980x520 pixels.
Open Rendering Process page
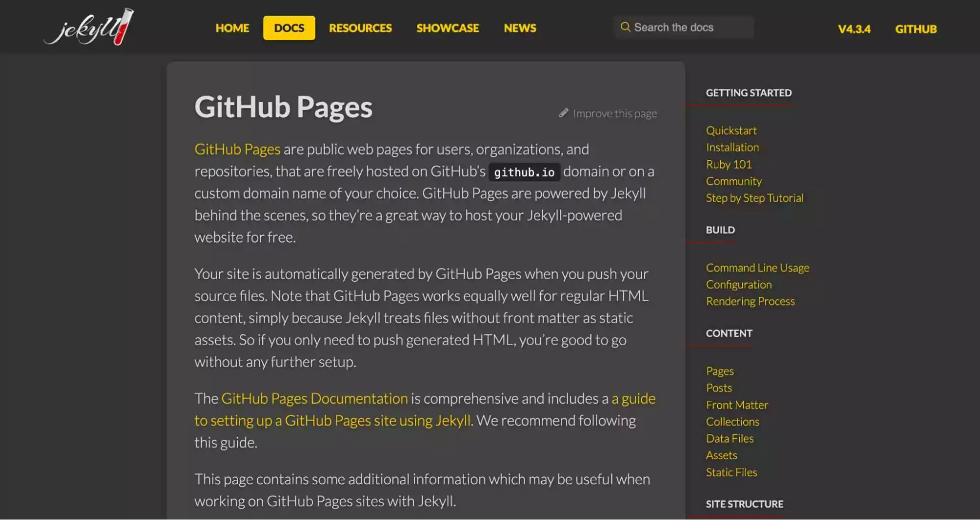click(750, 301)
